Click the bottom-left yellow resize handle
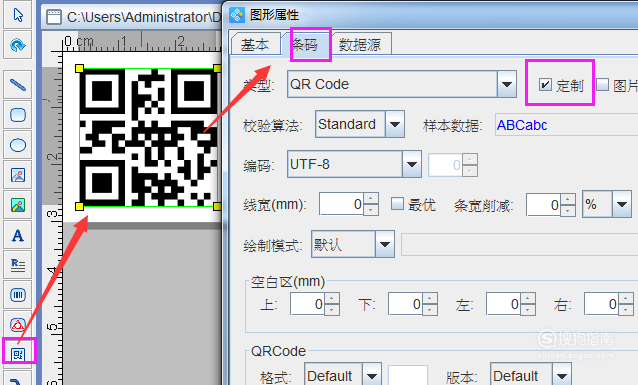The width and height of the screenshot is (638, 385). (x=80, y=207)
